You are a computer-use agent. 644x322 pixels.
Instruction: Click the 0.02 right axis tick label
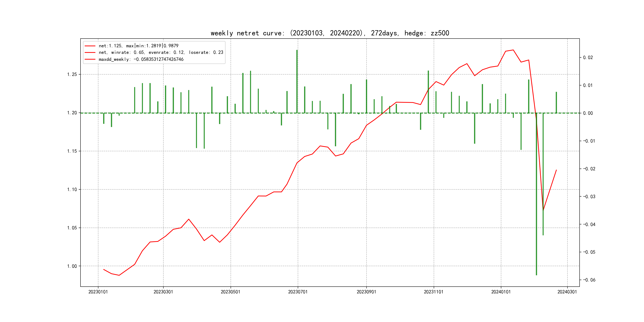[588, 58]
